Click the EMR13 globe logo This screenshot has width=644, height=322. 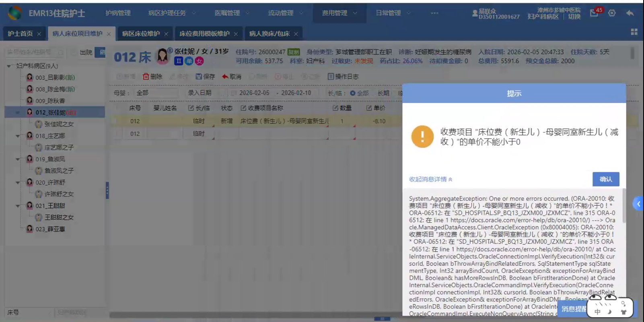(x=15, y=13)
